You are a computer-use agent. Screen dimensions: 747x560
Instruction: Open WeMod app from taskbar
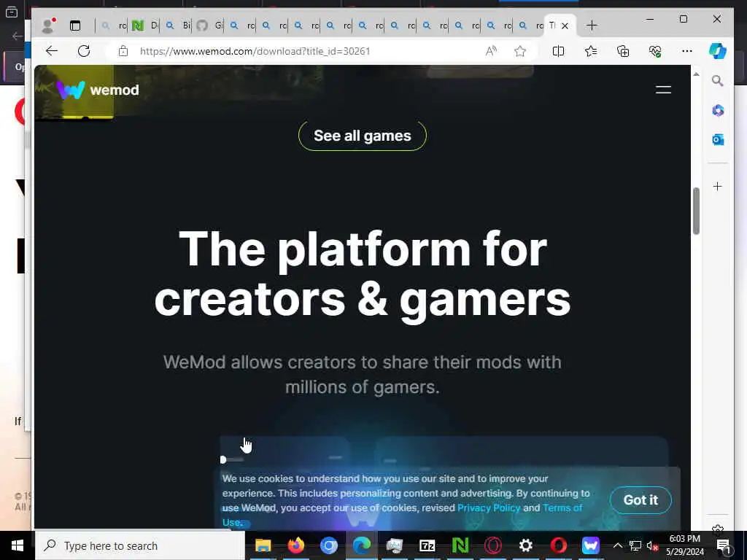pyautogui.click(x=591, y=545)
